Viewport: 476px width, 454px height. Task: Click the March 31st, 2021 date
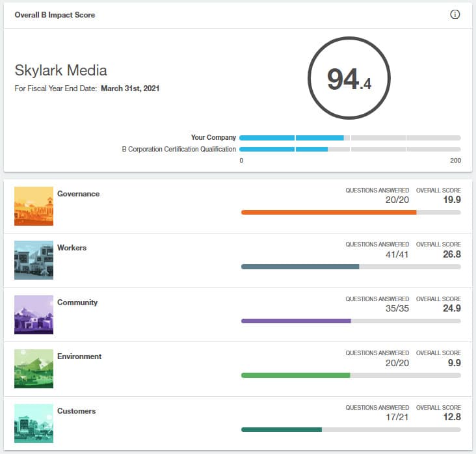coord(130,88)
